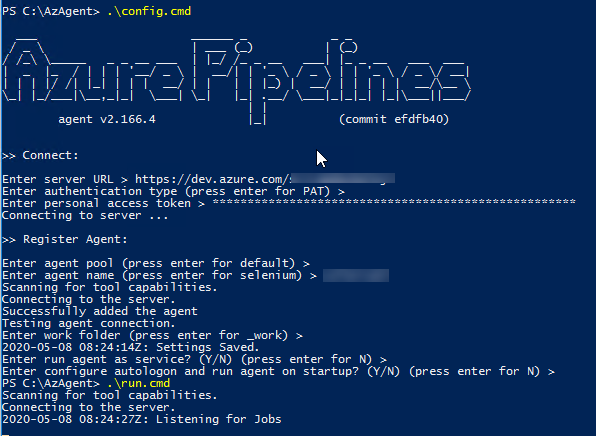
Task: Click the agent pool prompt line
Action: tap(156, 263)
